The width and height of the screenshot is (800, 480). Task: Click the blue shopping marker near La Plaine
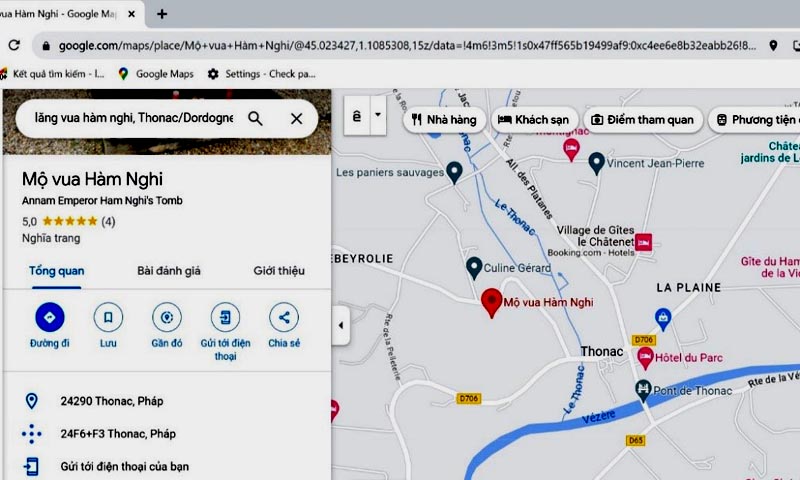(663, 318)
